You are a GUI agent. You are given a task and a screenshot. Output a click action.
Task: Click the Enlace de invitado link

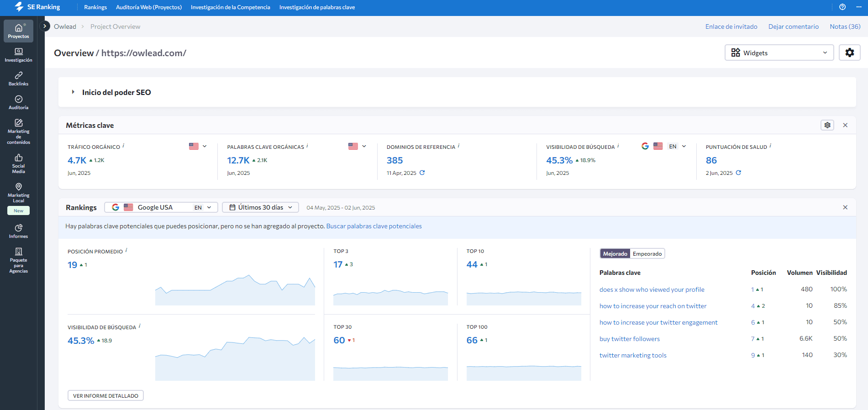coord(731,26)
